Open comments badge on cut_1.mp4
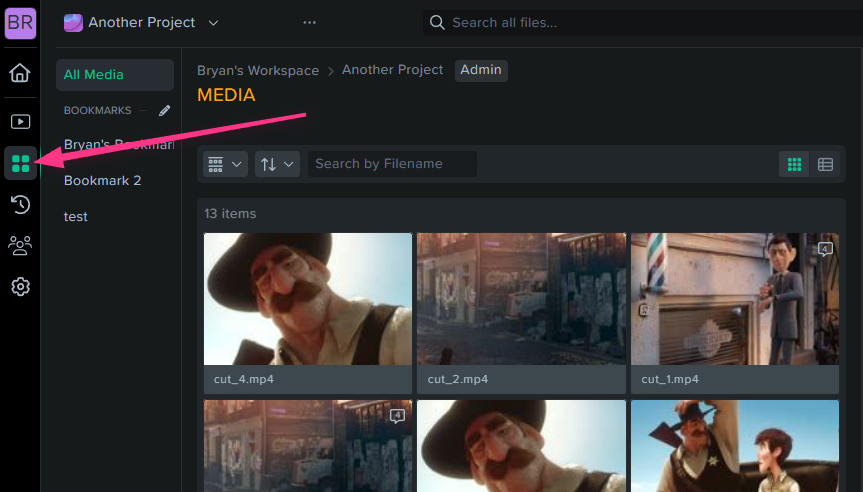The width and height of the screenshot is (863, 492). tap(824, 249)
